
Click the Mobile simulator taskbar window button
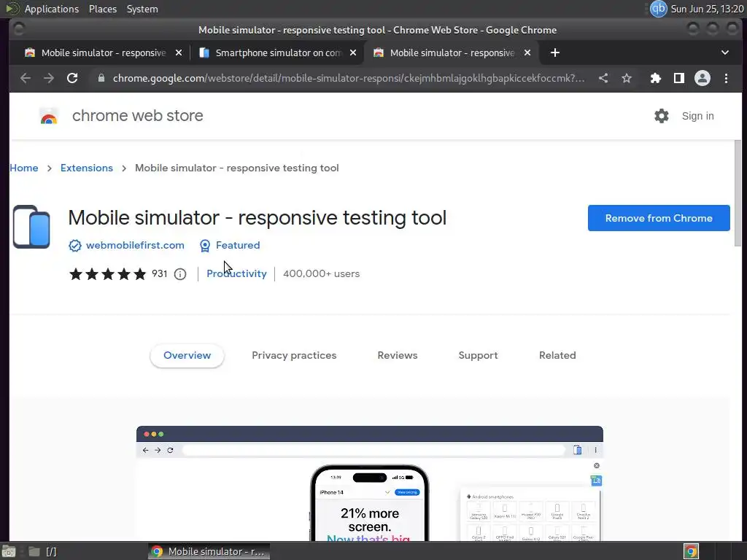[209, 551]
